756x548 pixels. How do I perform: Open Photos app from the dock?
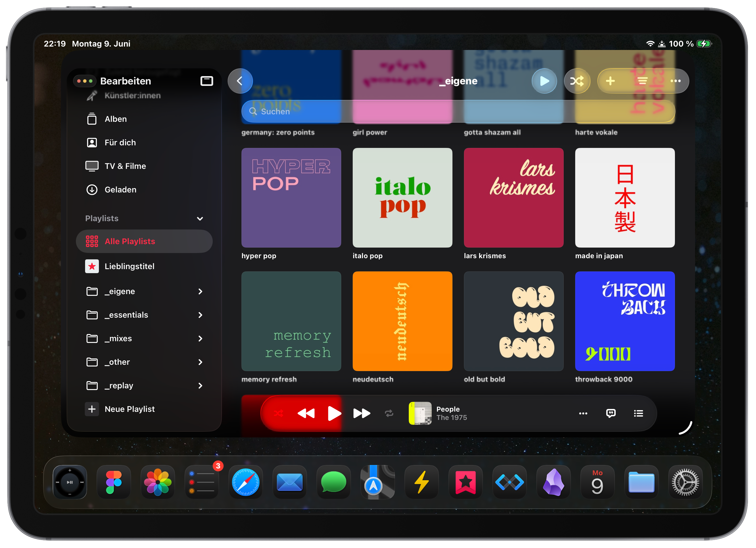158,483
